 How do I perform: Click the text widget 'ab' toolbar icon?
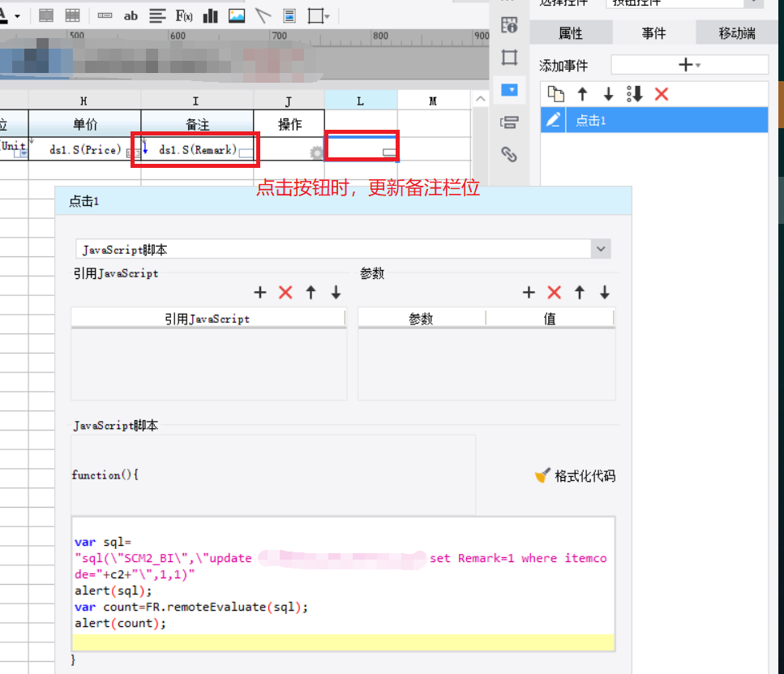click(131, 16)
